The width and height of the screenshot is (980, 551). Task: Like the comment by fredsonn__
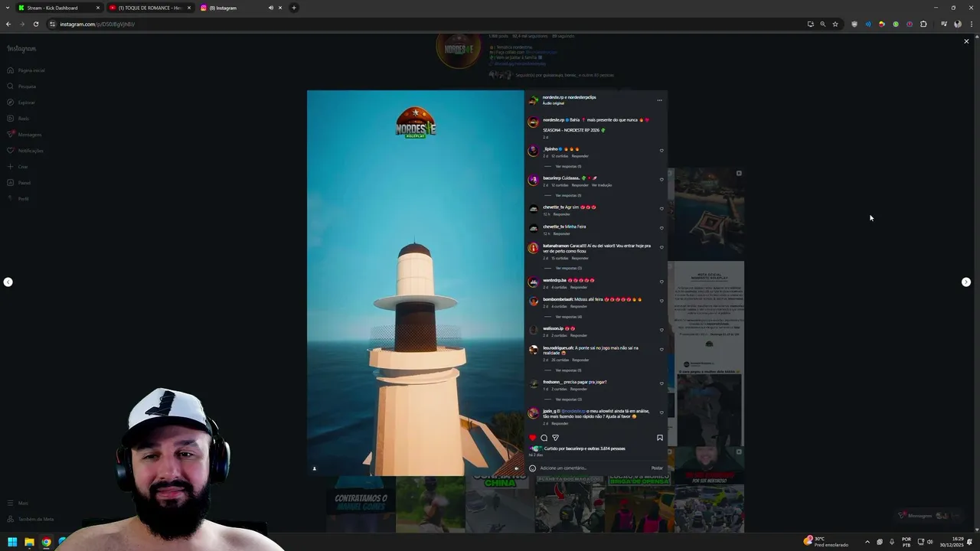(661, 383)
